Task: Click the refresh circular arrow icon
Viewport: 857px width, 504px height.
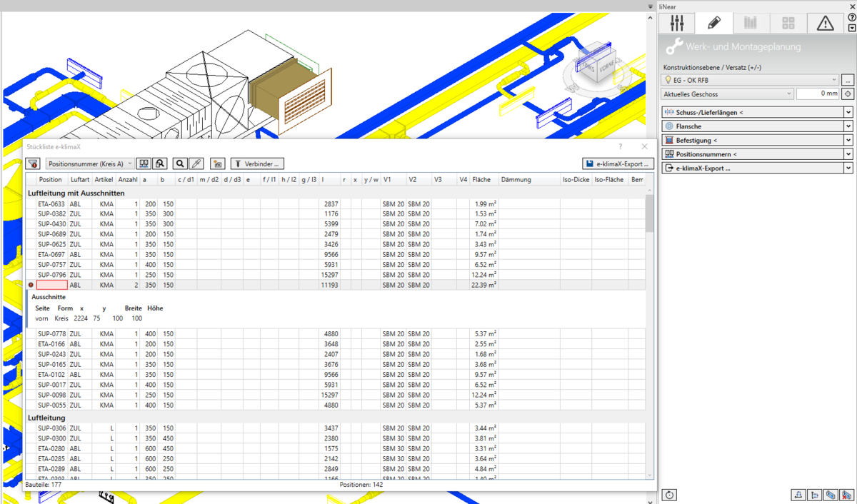Action: (x=669, y=495)
